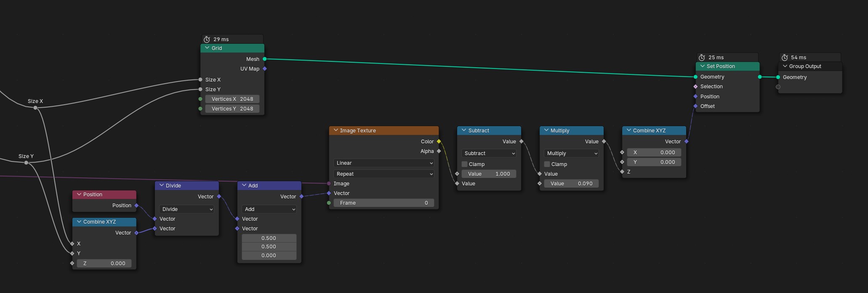The width and height of the screenshot is (868, 293).
Task: Click the Mesh output socket on the Grid node
Action: point(264,59)
